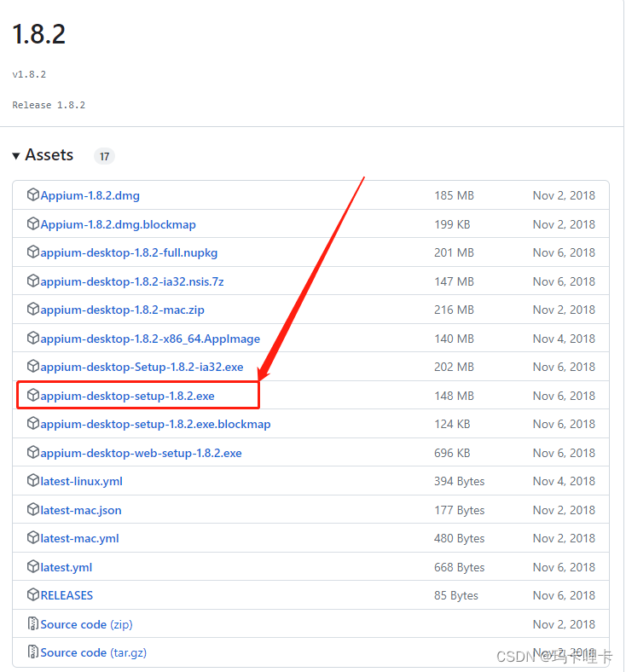Download appium-desktop-Setup-1.8.2-ia32.exe
Viewport: 626px width, 672px height.
tap(142, 368)
